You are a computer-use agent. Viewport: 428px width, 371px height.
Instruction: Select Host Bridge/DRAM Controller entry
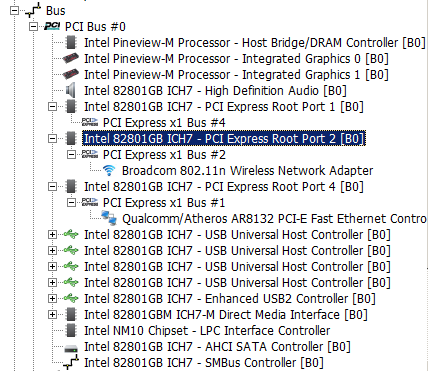[255, 43]
